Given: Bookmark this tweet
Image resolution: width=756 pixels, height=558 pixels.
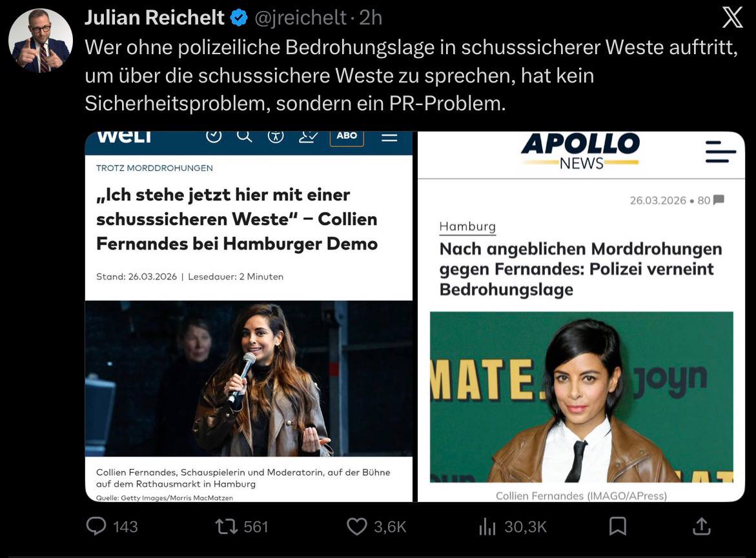Looking at the screenshot, I should tap(617, 526).
